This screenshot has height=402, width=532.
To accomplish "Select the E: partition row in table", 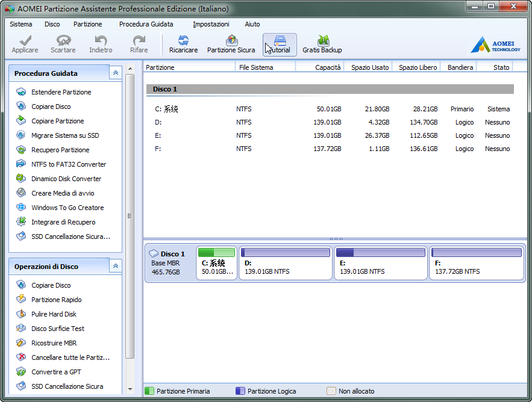I will coord(330,135).
